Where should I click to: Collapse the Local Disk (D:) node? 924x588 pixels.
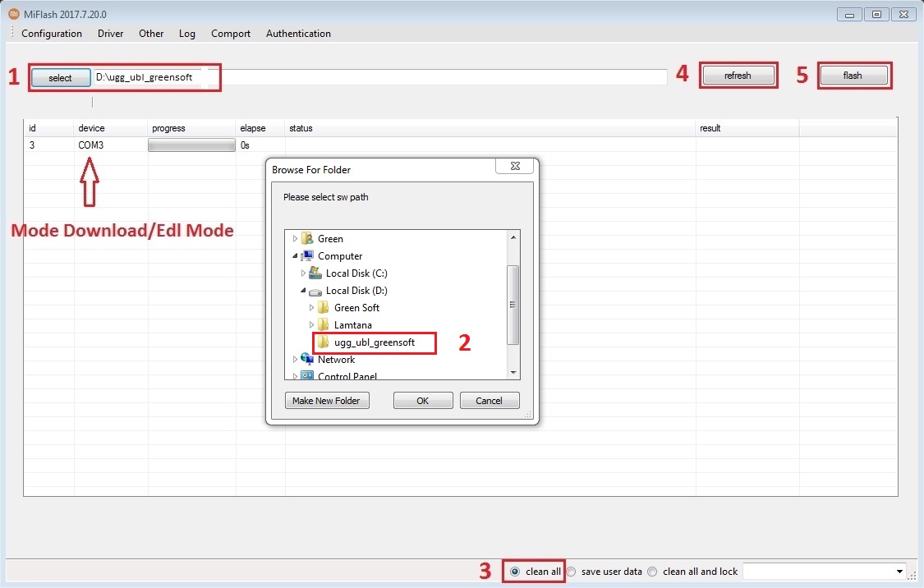(303, 291)
